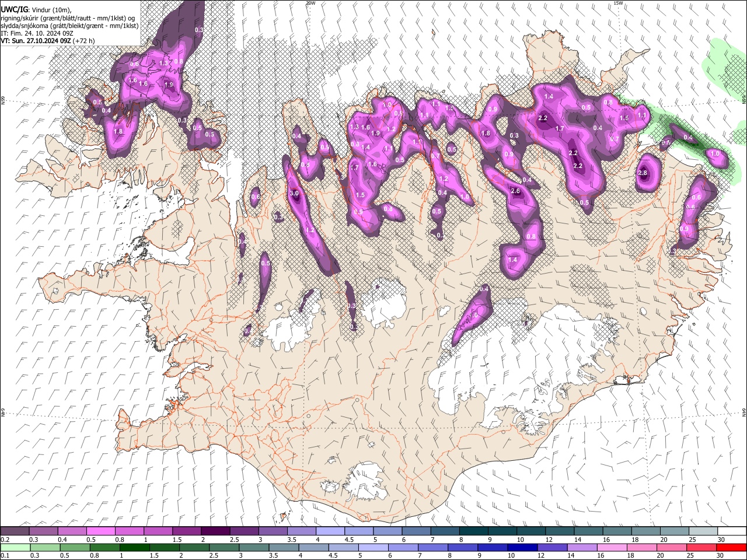Click the '3.0' snowfall value on the map

(294, 194)
